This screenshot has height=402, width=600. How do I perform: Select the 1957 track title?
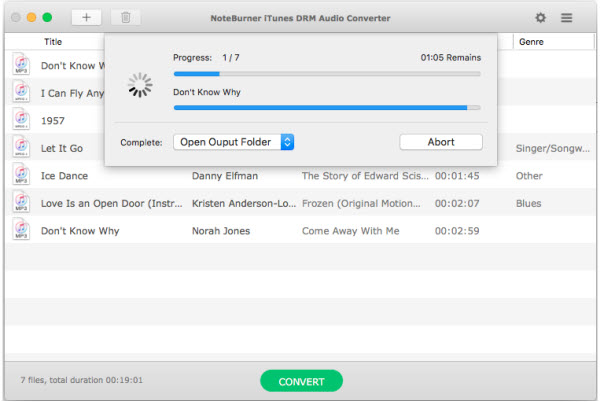53,121
